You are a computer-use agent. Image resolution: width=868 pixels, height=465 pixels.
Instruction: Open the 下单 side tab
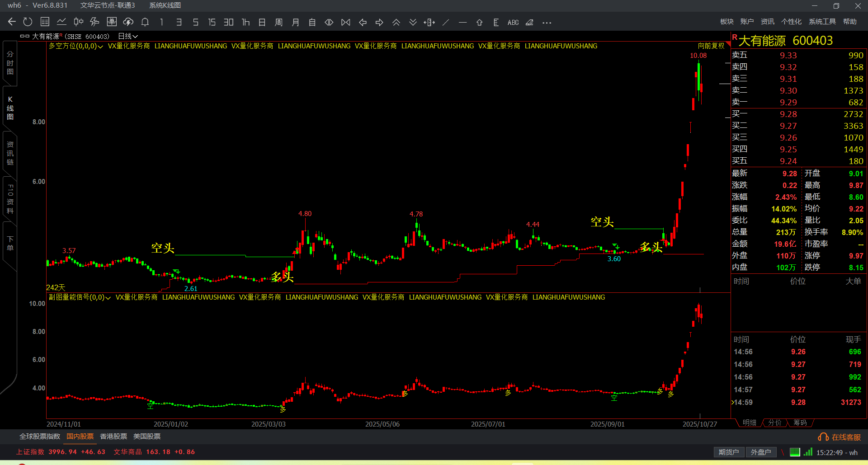[10, 243]
